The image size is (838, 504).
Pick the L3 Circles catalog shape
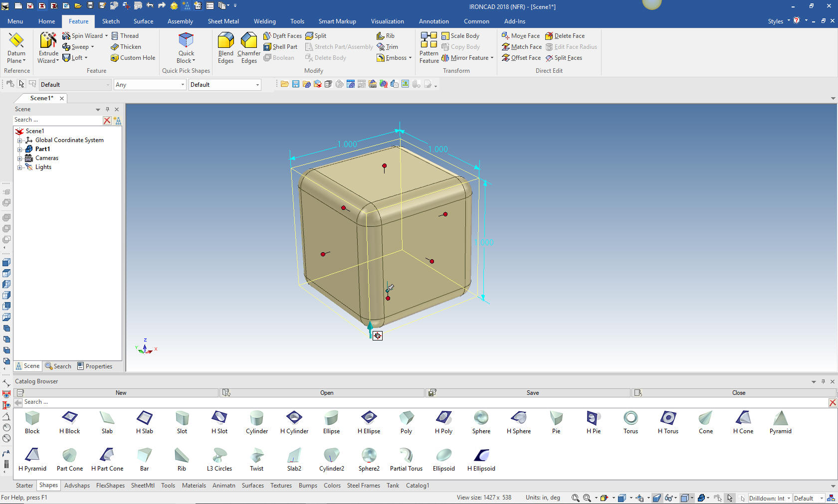(219, 460)
